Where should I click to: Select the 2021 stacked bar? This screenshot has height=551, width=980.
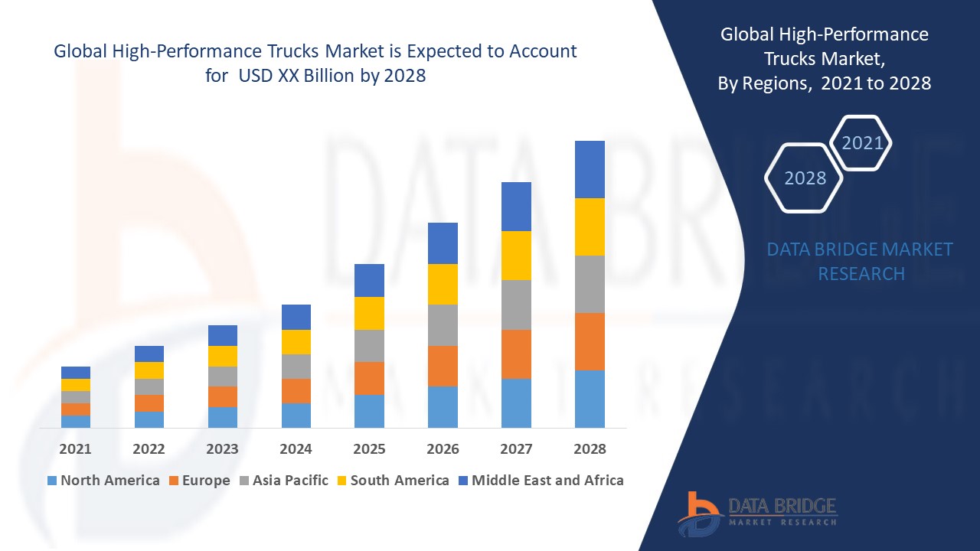point(76,396)
